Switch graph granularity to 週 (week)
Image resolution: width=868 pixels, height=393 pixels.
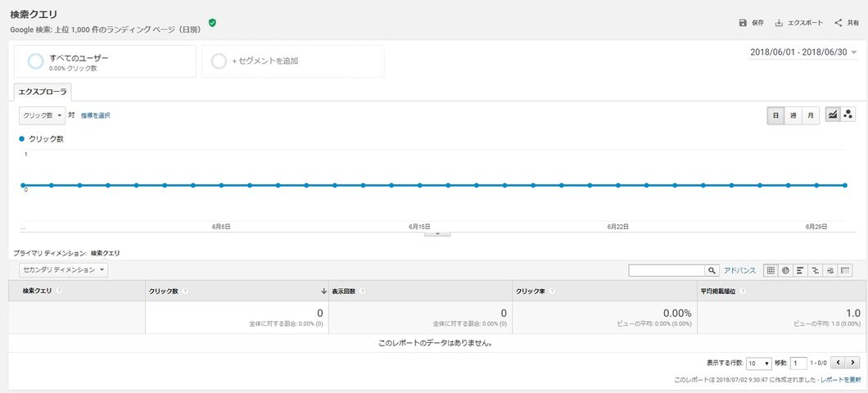(793, 115)
